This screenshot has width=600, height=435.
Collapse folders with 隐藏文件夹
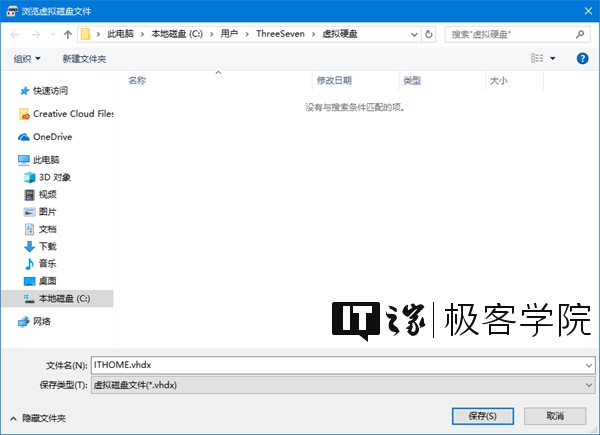point(39,417)
